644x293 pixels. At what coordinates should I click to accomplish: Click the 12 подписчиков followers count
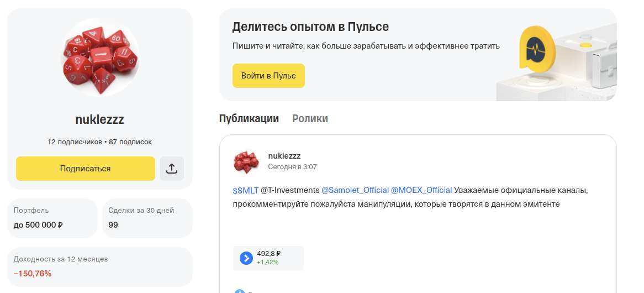pos(75,142)
